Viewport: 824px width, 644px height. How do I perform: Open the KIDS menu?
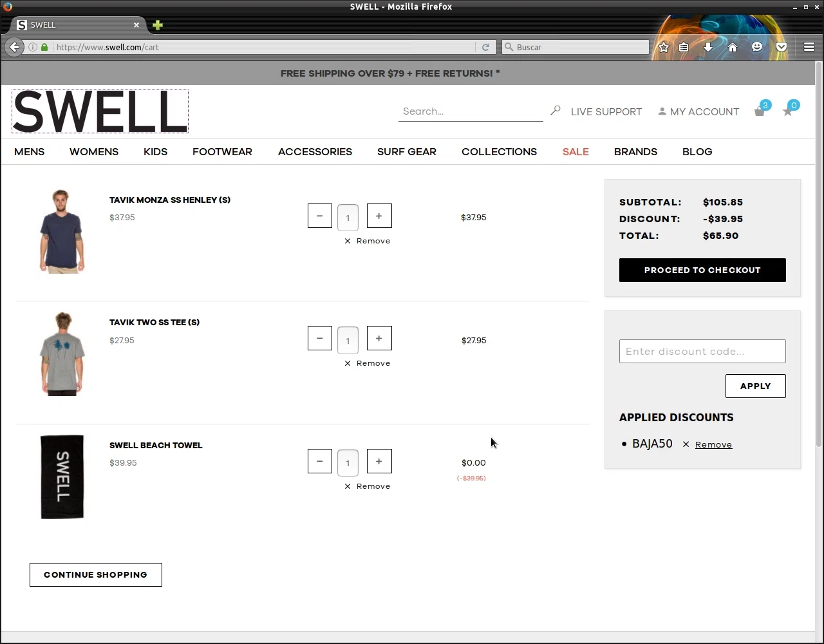pos(155,152)
